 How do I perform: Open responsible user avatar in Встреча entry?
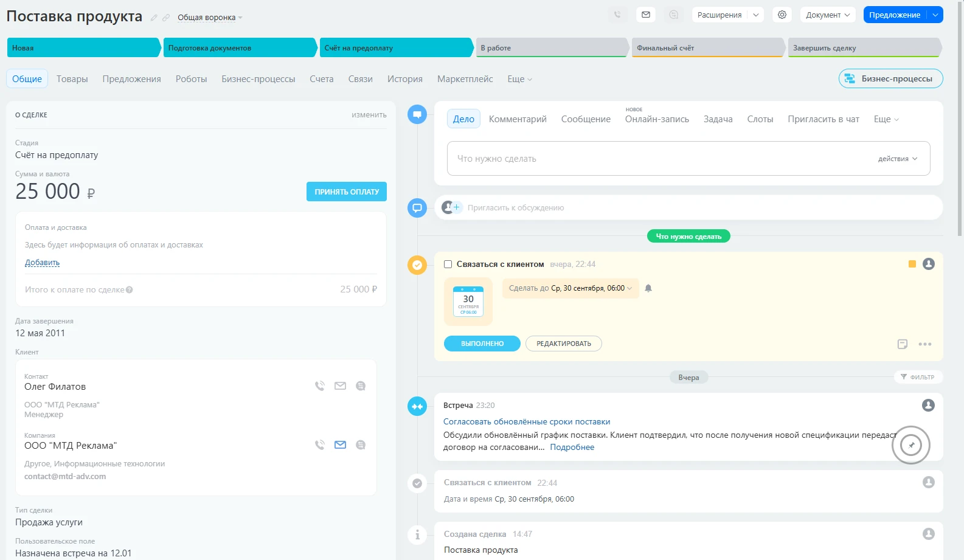tap(928, 405)
